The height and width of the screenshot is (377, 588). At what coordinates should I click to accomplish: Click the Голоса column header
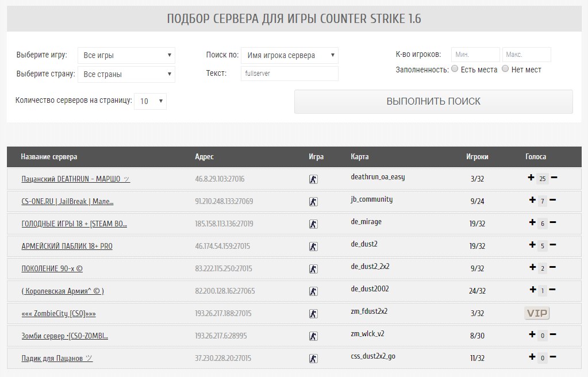(536, 157)
